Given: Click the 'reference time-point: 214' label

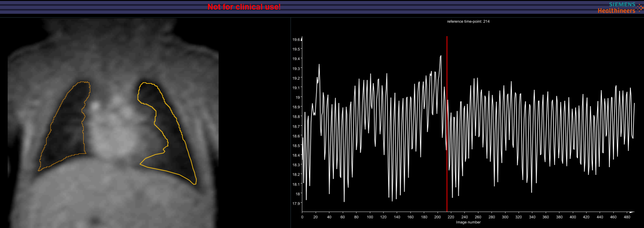Looking at the screenshot, I should (468, 21).
